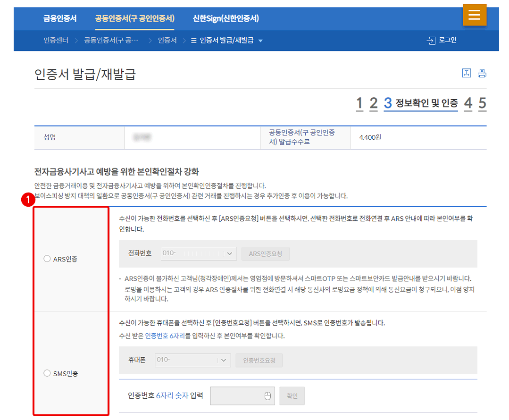Click step 1 in progress indicator
The width and height of the screenshot is (509, 420).
[359, 103]
